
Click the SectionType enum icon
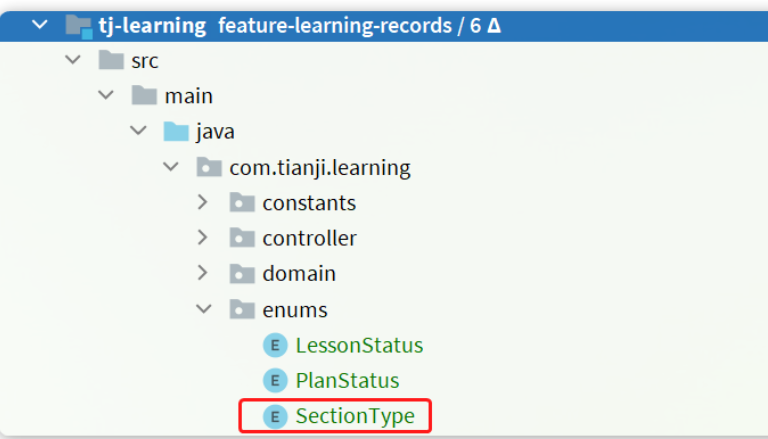[275, 416]
